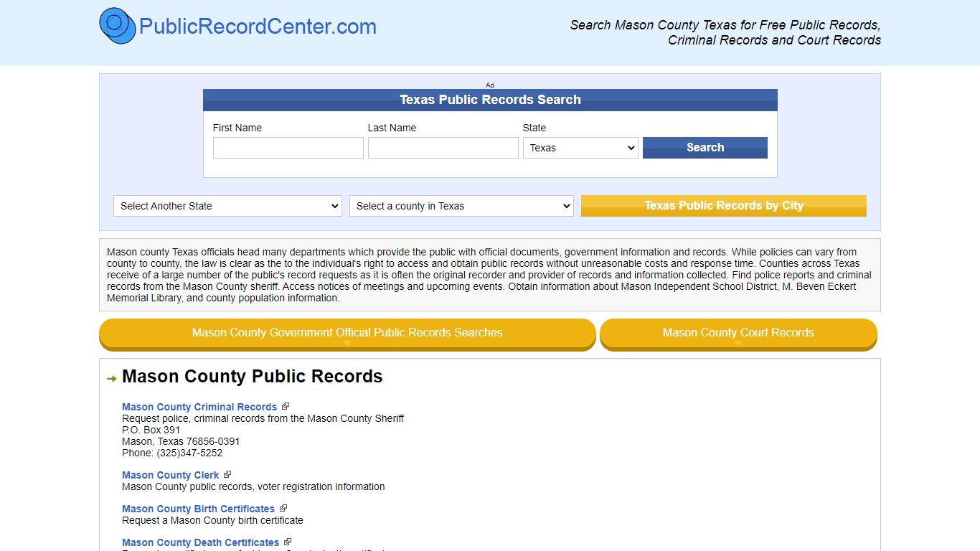Click Texas Public Records by City button
Image resolution: width=980 pixels, height=551 pixels.
pyautogui.click(x=724, y=206)
